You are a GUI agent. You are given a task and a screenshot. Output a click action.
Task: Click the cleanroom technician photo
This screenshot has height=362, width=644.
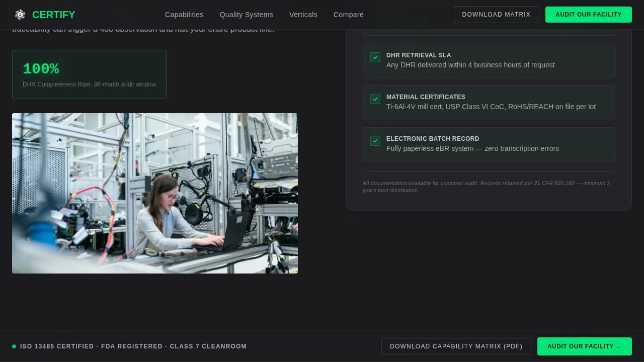(154, 193)
